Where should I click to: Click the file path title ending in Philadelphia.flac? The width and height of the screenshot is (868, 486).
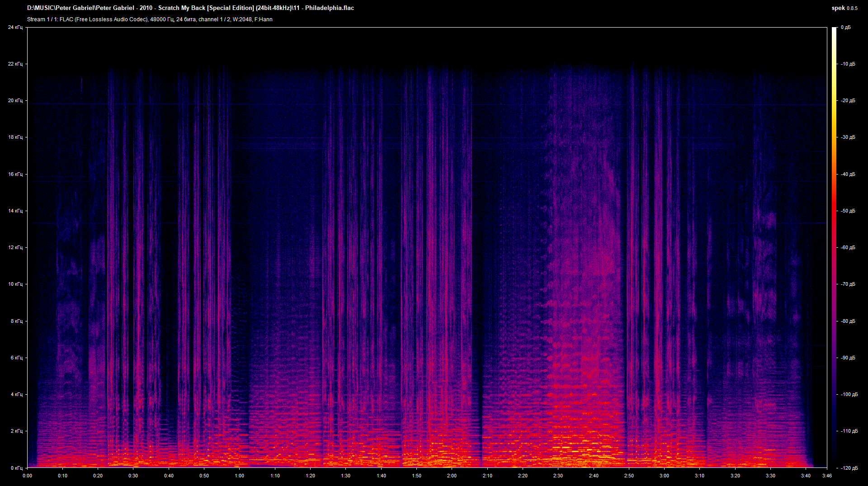pyautogui.click(x=190, y=8)
